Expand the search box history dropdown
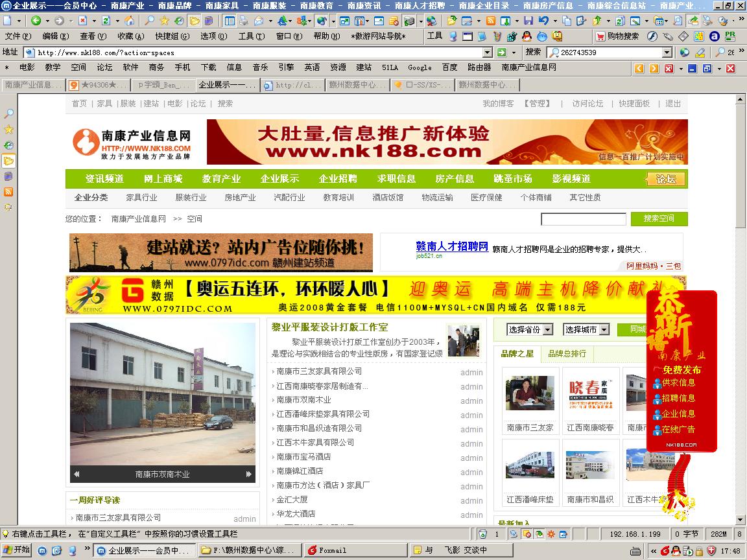Screen dimensions: 747x560 (x=667, y=52)
